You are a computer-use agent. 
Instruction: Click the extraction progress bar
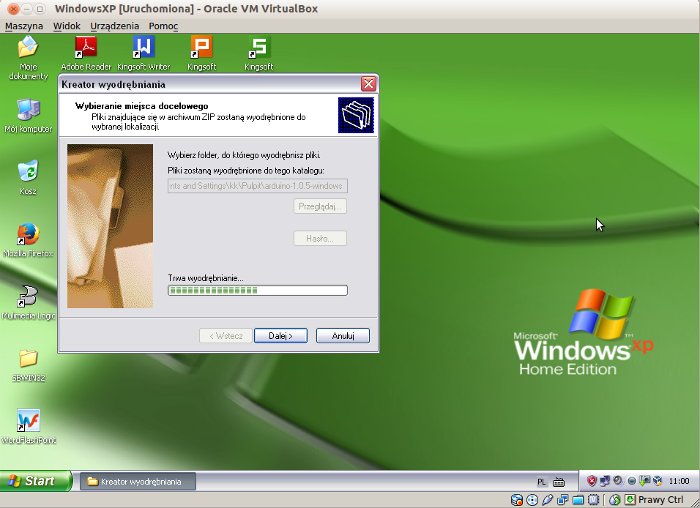pos(258,291)
